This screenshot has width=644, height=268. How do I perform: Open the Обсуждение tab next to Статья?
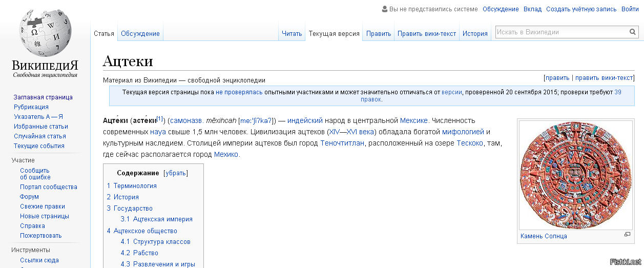tap(140, 34)
